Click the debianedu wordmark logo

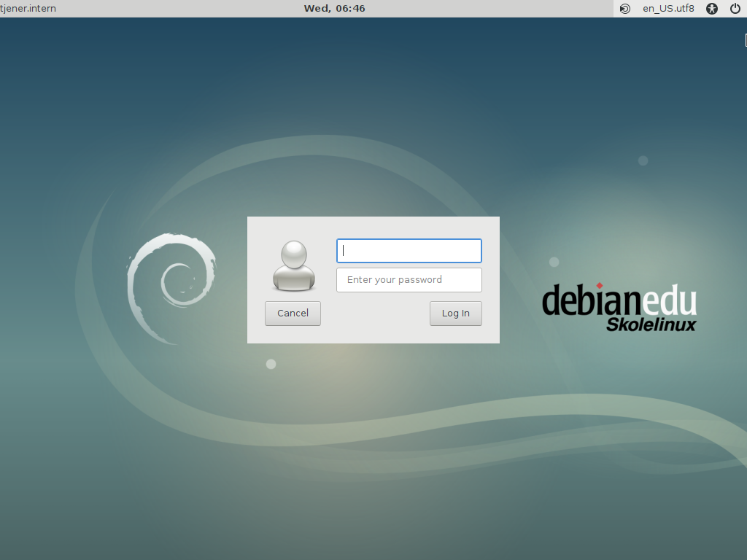pos(619,300)
